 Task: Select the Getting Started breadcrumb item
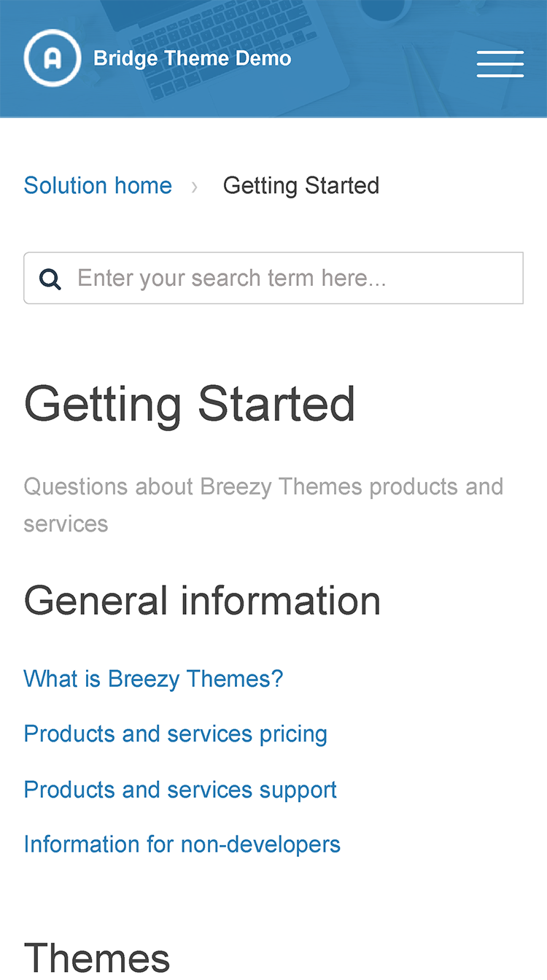pos(301,186)
